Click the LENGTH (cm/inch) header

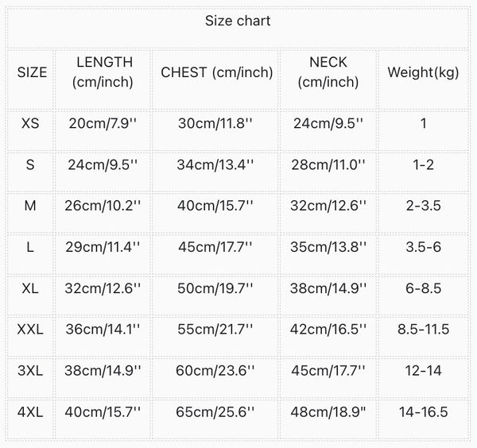[x=104, y=71]
